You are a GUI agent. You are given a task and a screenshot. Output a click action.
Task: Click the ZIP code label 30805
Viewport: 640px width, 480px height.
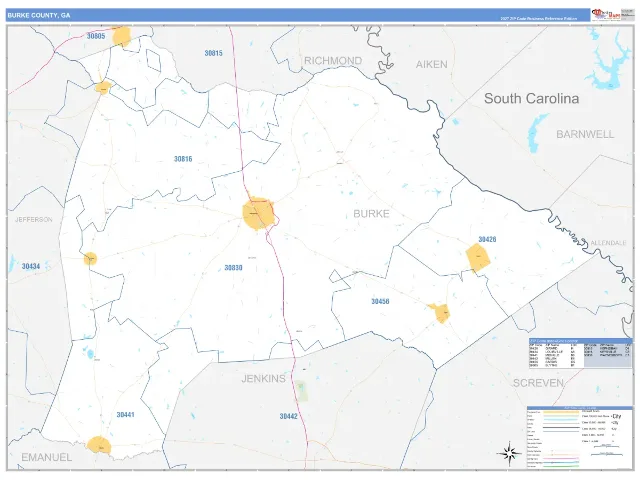click(96, 36)
